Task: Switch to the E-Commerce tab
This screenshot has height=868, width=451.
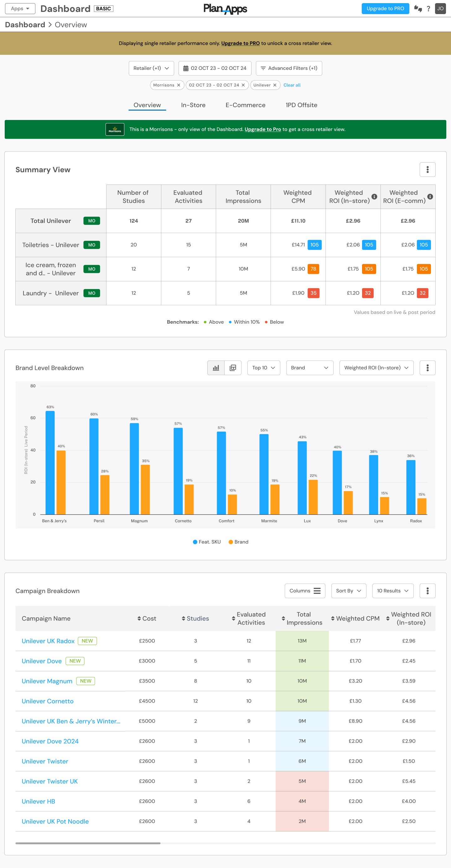Action: pyautogui.click(x=245, y=105)
